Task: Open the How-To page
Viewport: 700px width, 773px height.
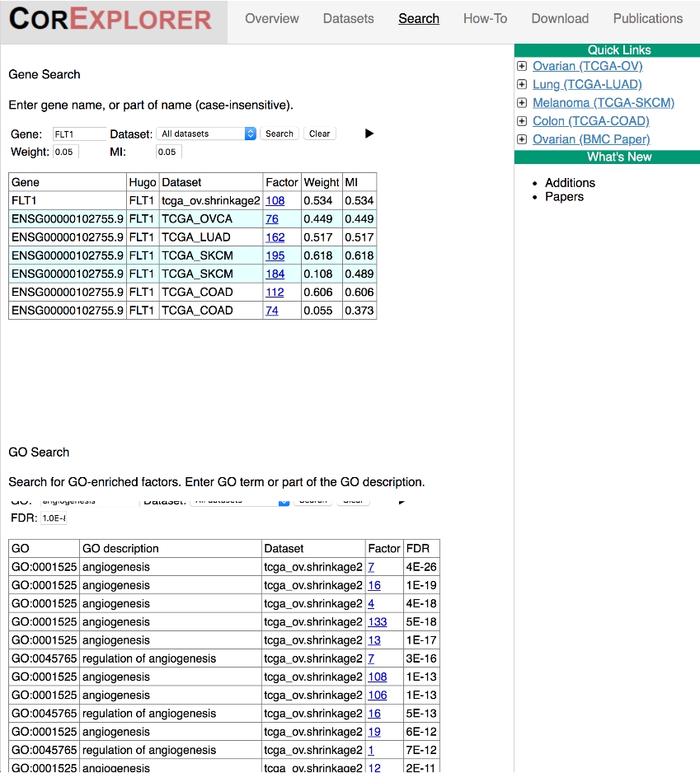Action: click(485, 18)
